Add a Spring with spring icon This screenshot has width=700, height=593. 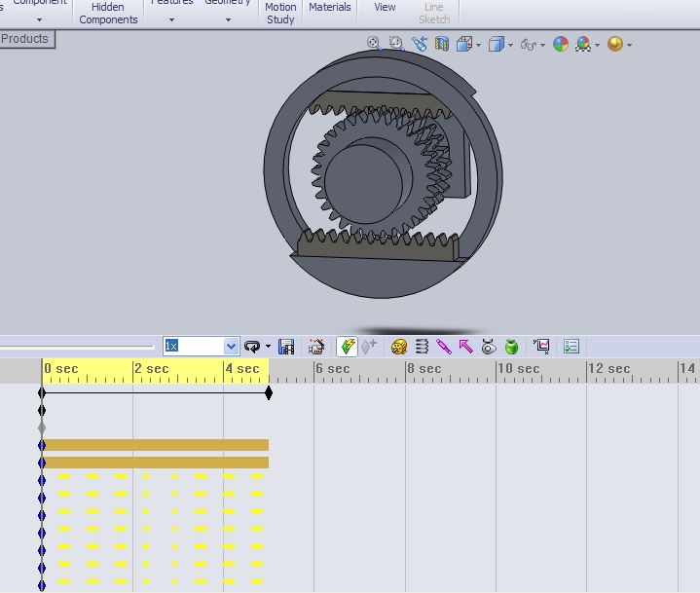click(x=422, y=347)
